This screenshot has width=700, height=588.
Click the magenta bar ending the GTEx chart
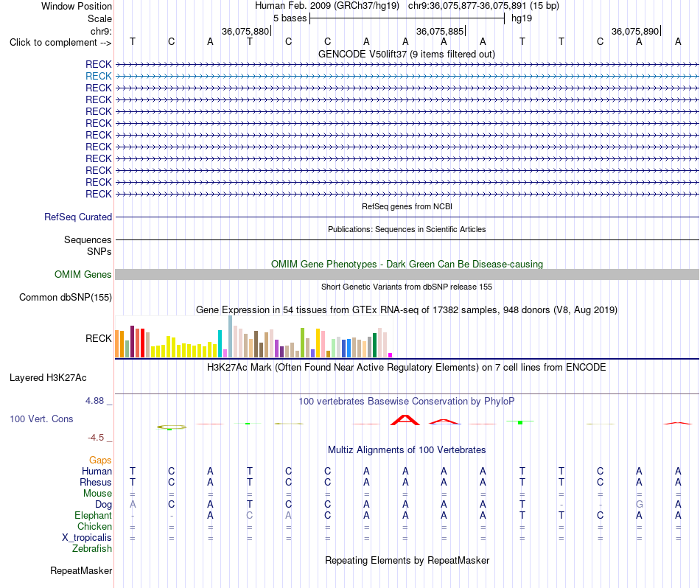[391, 355]
